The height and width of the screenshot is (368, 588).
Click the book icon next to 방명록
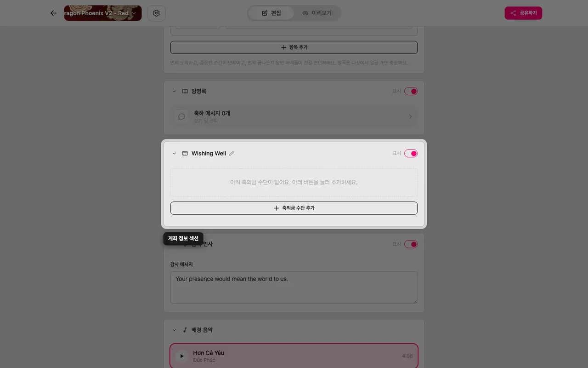(185, 91)
